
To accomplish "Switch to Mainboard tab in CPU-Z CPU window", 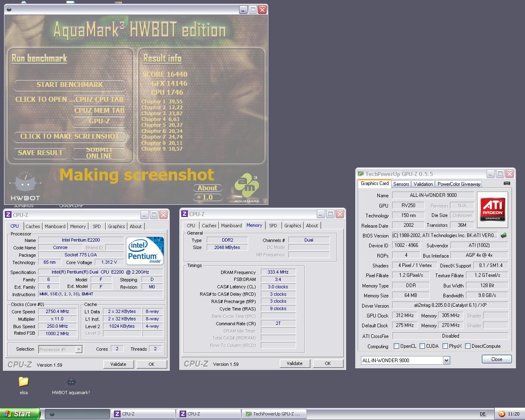I will point(55,226).
